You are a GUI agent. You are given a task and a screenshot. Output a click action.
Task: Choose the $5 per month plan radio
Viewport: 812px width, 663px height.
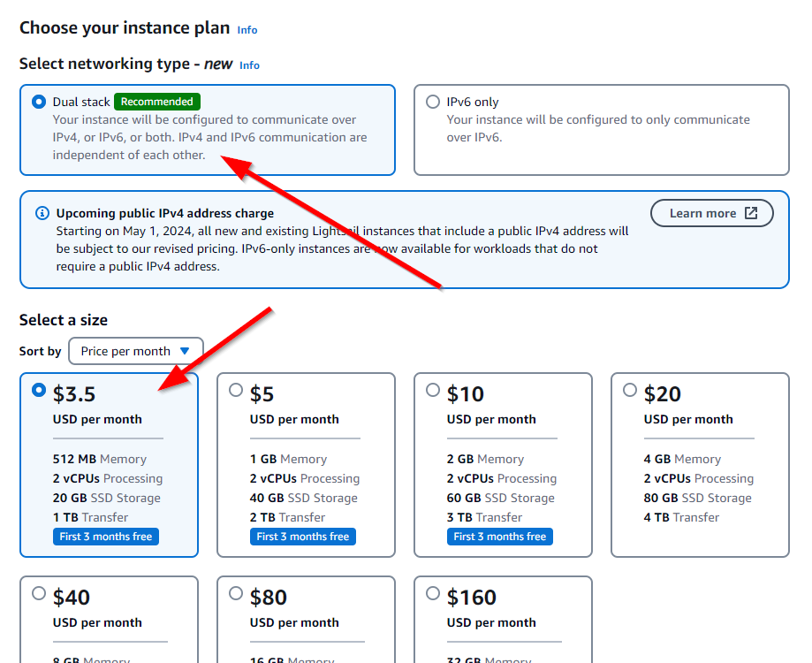point(236,390)
